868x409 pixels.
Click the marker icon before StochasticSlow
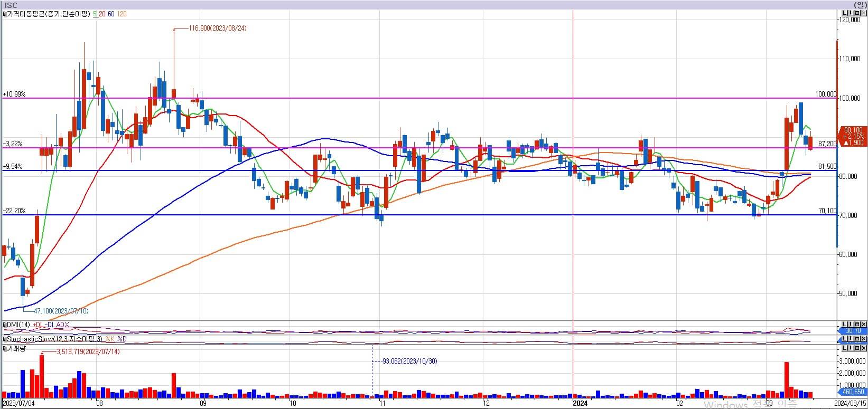4,339
